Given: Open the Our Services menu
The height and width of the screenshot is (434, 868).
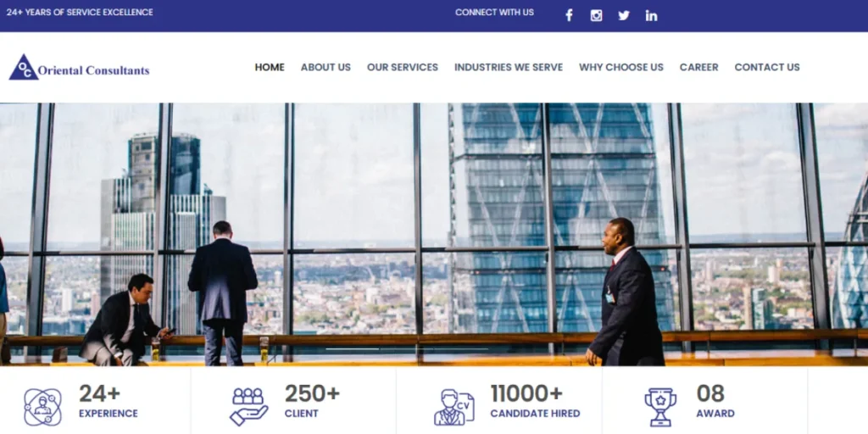Looking at the screenshot, I should 403,68.
